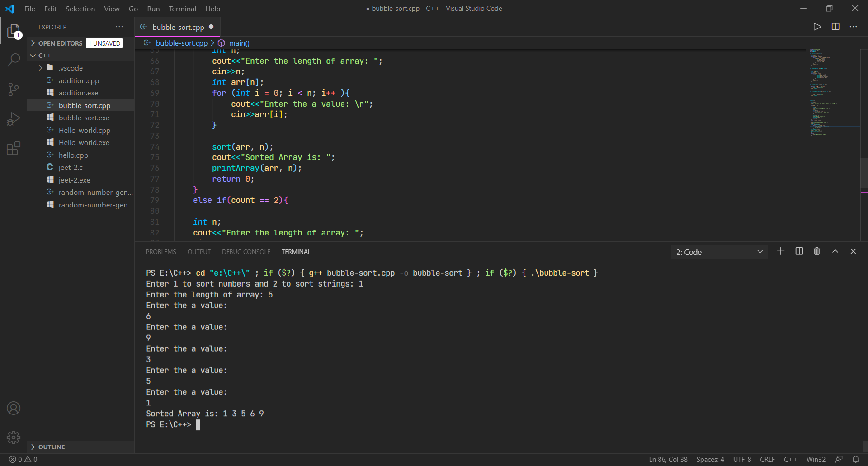Open the notifications bell in status bar
Viewport: 868px width, 466px height.
(855, 459)
